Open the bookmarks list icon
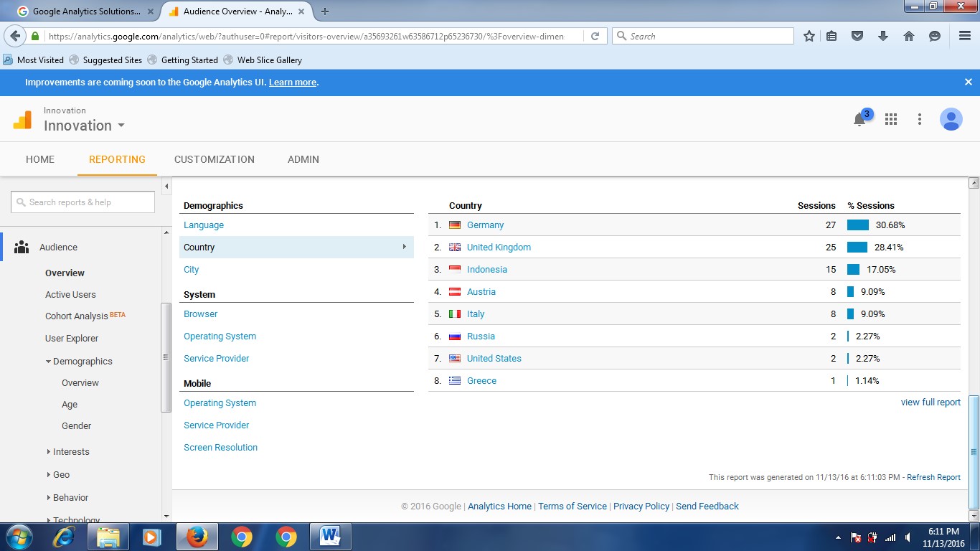Screen dimensions: 980x551 click(831, 36)
